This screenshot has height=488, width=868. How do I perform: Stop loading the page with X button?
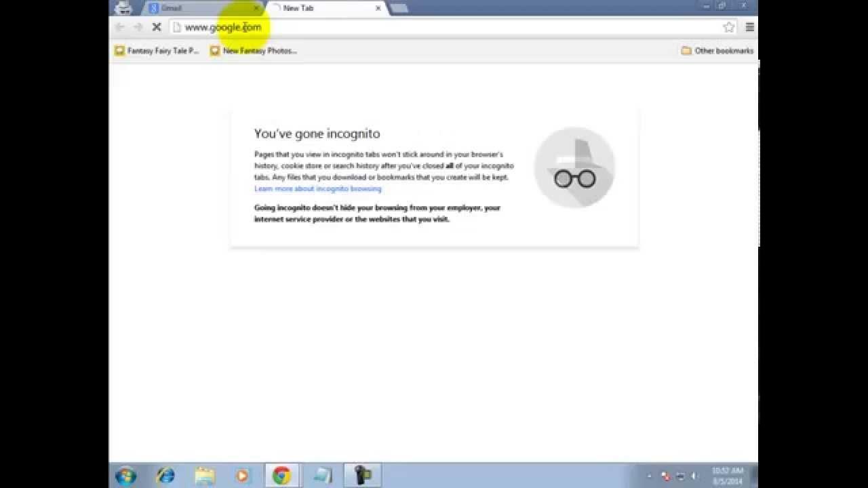pos(156,27)
